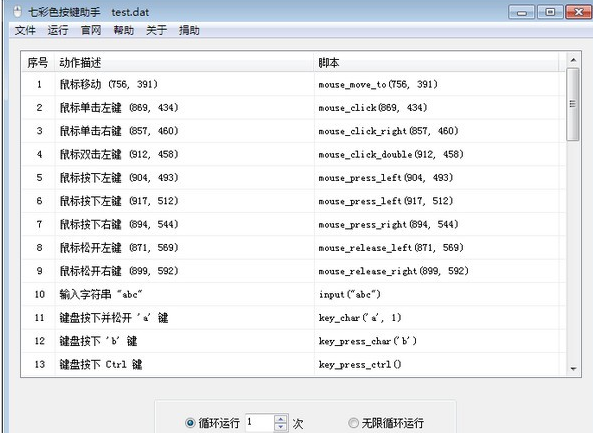
Task: Open the 运行 menu
Action: tap(58, 30)
